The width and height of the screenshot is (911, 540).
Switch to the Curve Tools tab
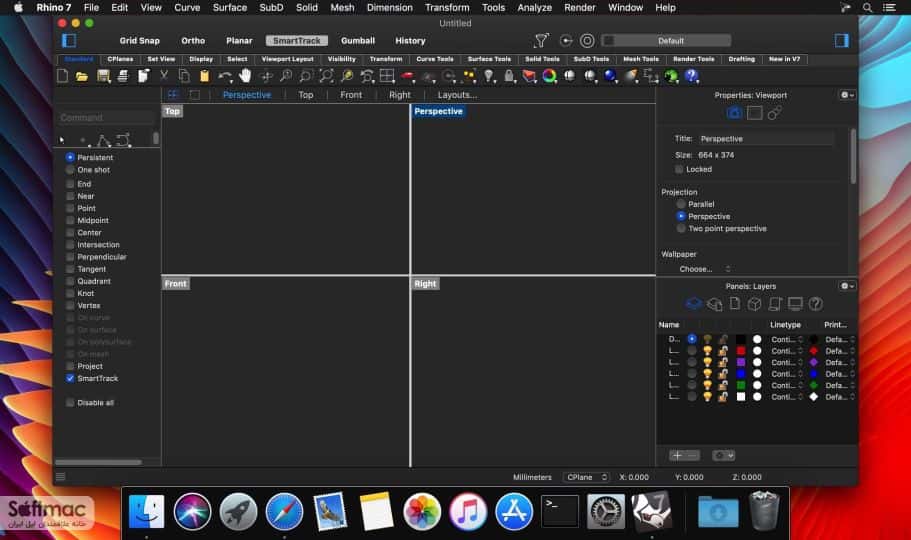click(435, 59)
